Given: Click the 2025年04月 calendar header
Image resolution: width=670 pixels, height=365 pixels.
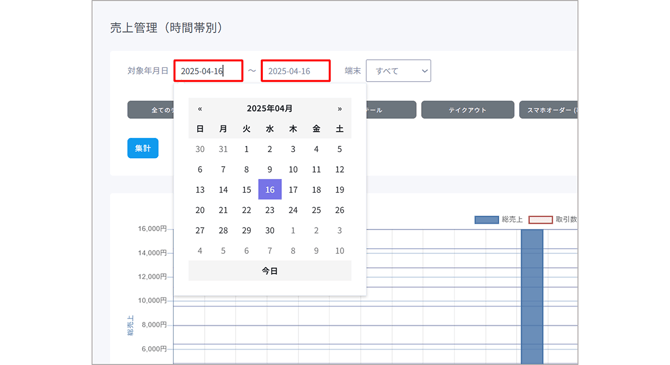Looking at the screenshot, I should (x=270, y=109).
